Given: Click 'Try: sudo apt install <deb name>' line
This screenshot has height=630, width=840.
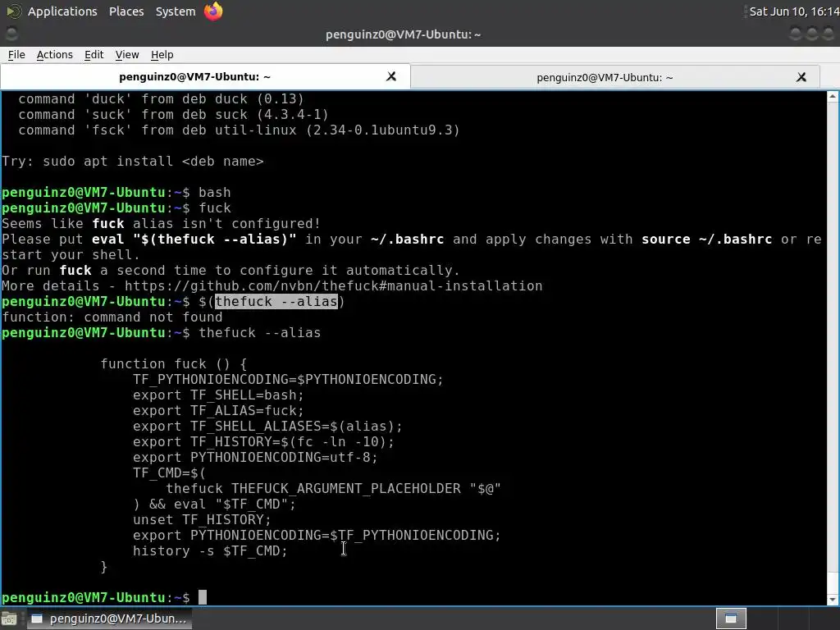Looking at the screenshot, I should tap(133, 162).
